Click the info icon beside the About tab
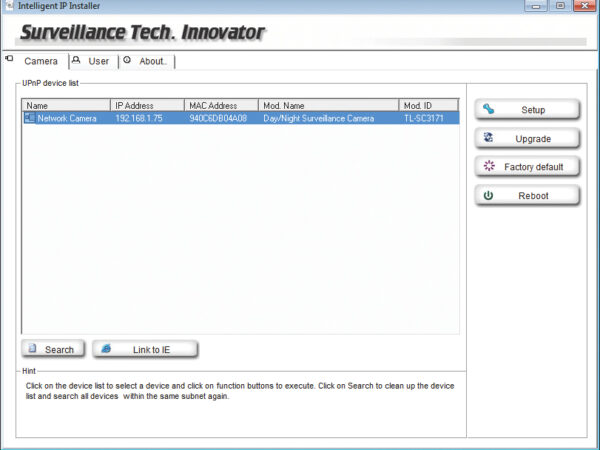 pos(127,60)
